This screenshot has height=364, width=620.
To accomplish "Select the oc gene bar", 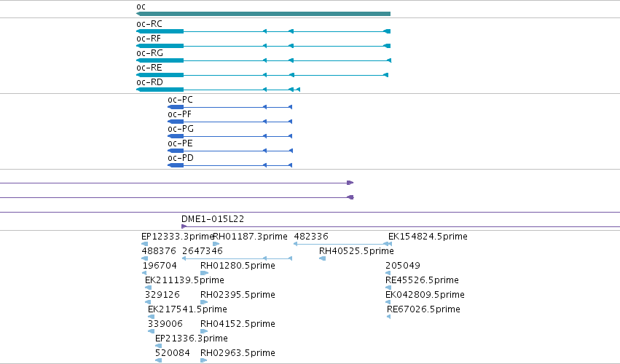I will click(x=263, y=14).
